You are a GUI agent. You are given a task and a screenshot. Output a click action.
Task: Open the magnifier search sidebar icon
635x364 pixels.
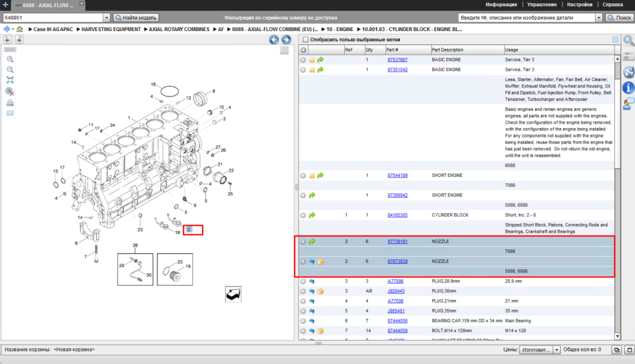(629, 40)
